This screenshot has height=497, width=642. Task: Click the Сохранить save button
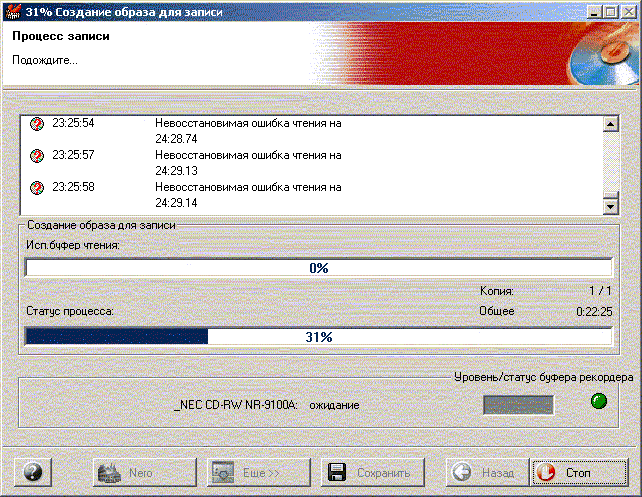(373, 472)
